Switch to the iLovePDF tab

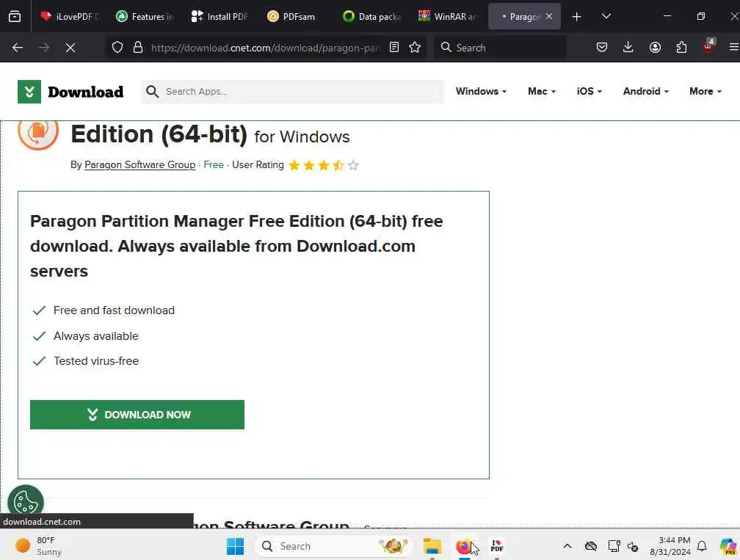pos(69,16)
